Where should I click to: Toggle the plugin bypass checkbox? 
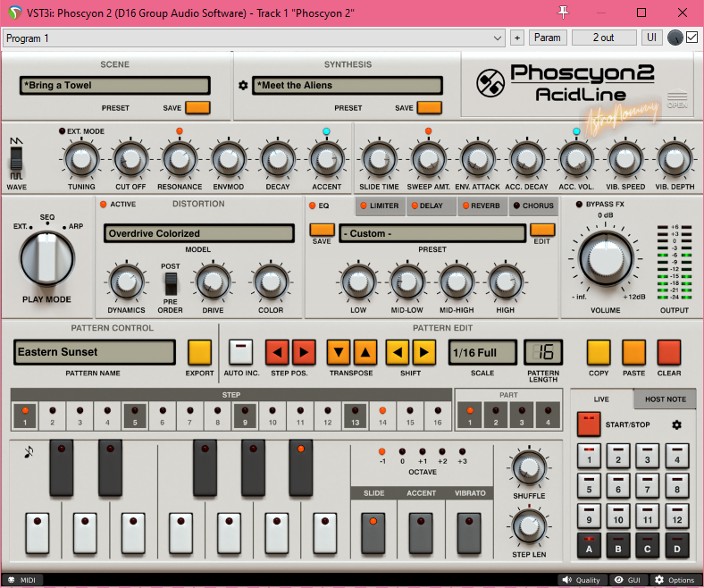pos(691,38)
